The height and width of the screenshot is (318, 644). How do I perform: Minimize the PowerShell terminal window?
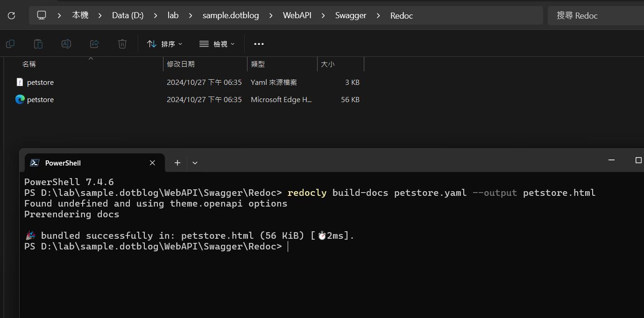click(611, 160)
